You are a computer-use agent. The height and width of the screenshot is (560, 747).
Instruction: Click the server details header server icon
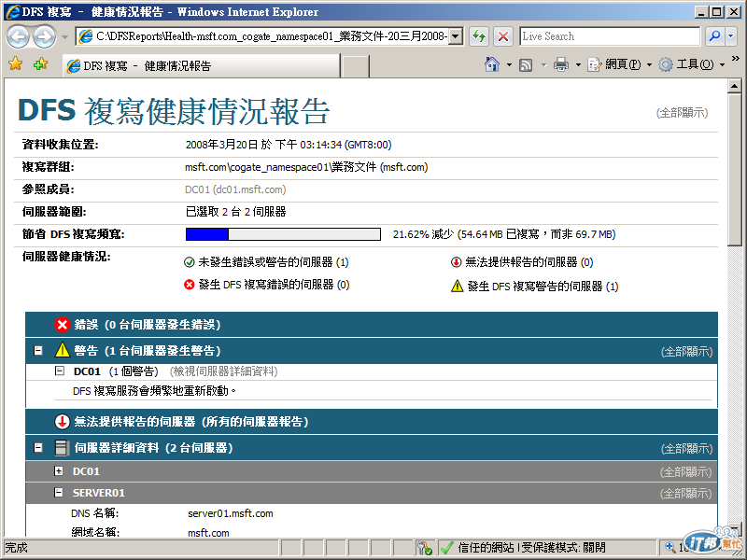(x=62, y=448)
